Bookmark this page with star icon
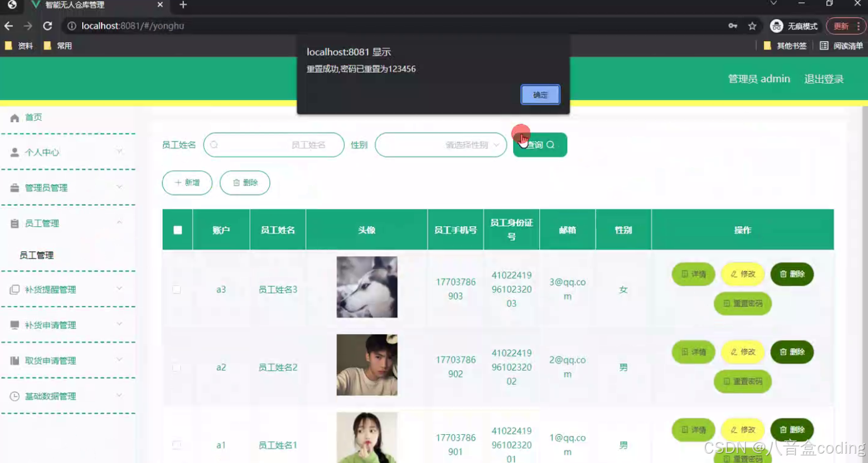 [x=752, y=26]
